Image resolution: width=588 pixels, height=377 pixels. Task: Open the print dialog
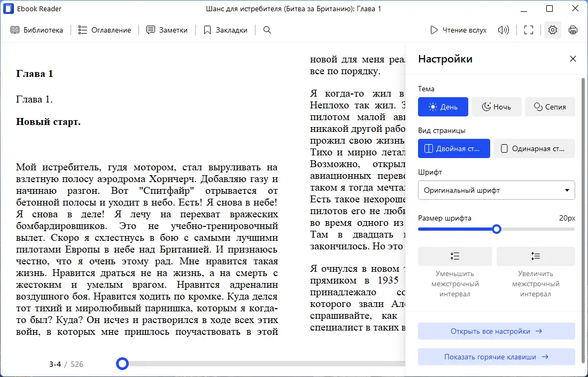573,30
